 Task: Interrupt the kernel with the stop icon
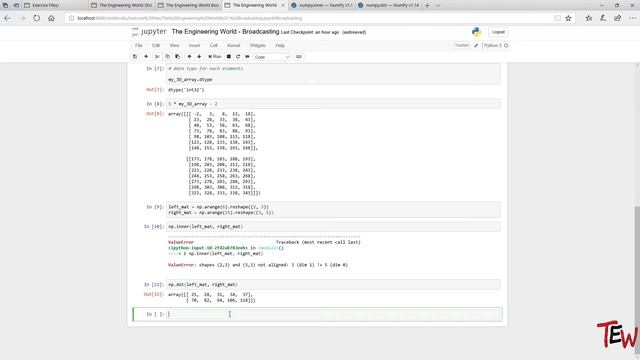pos(229,57)
